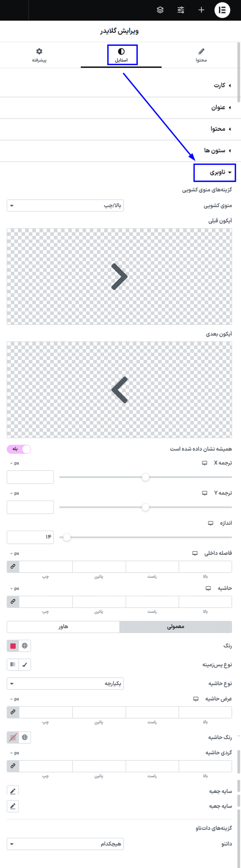Open site settings sliders icon
Viewport: 241px width, 868px height.
coord(181,10)
